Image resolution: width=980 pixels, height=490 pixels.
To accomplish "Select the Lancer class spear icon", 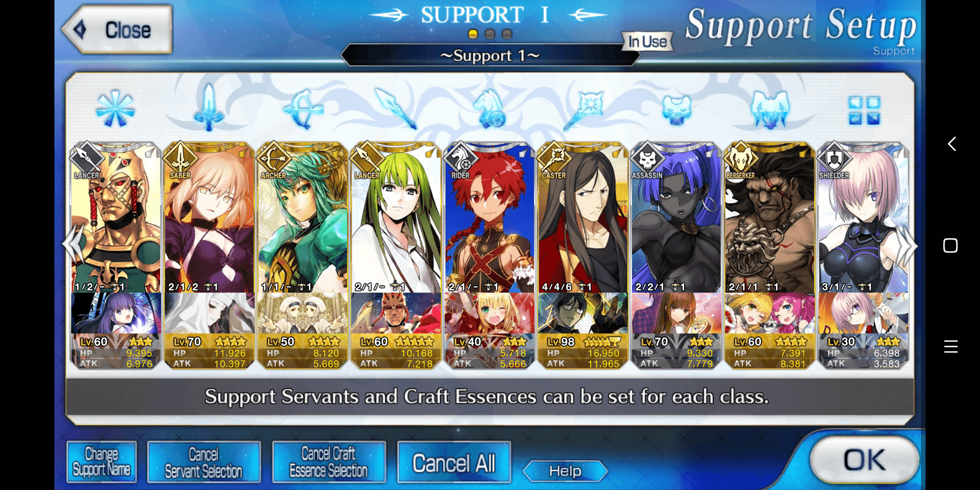I will coord(396,109).
